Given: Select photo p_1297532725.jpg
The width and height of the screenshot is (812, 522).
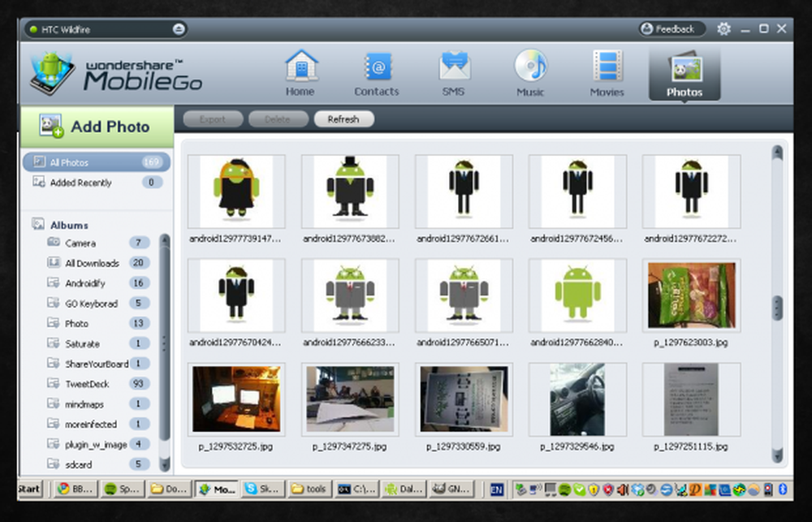Looking at the screenshot, I should 236,399.
